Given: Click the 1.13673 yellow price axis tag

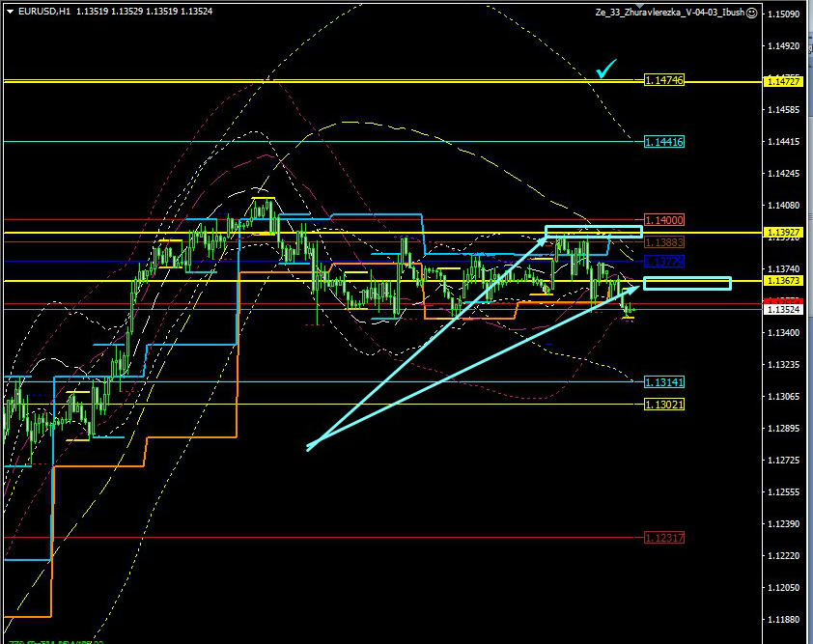Looking at the screenshot, I should click(x=783, y=281).
